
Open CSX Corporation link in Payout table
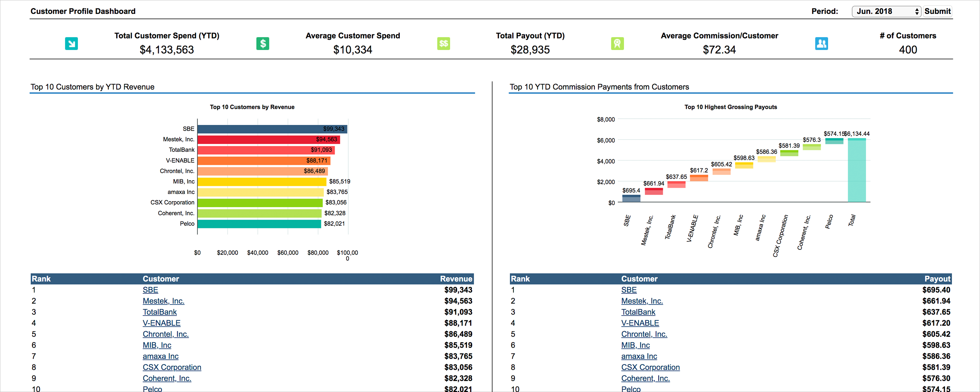[x=651, y=367]
